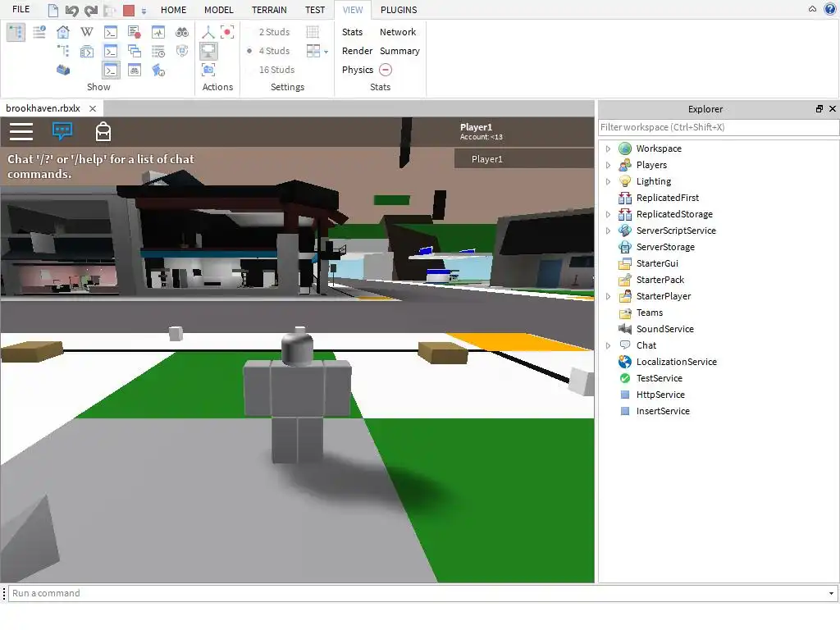Open the FILE menu
Image resolution: width=840 pixels, height=630 pixels.
point(21,10)
